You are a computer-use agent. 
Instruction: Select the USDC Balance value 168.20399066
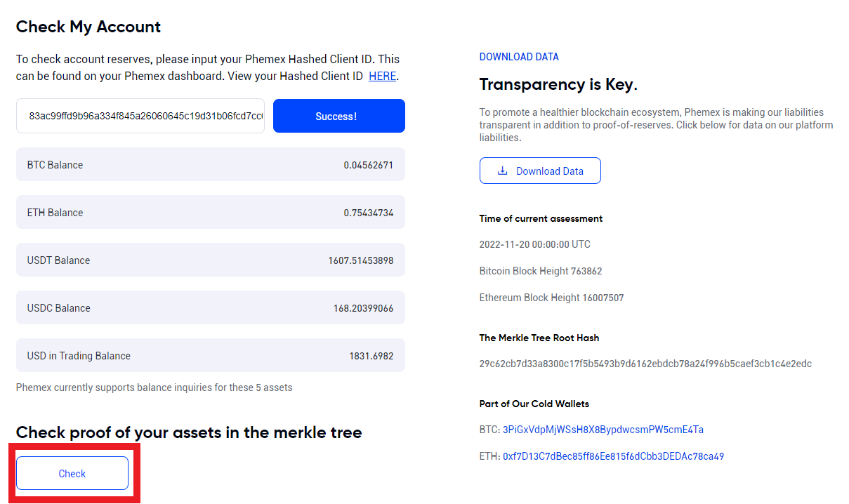[x=364, y=308]
